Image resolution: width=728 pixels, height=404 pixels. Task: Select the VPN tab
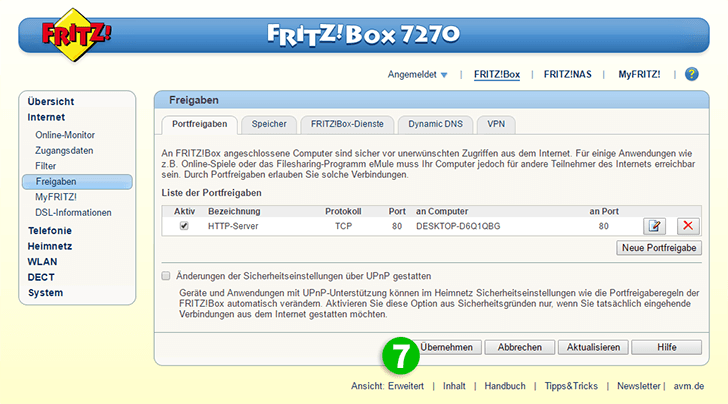coord(496,124)
